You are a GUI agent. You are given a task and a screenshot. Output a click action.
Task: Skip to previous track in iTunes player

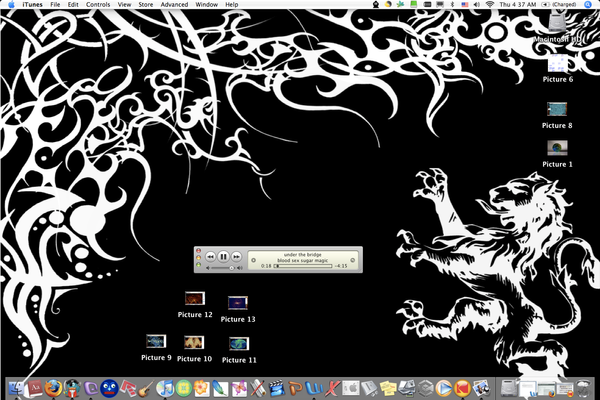[210, 257]
